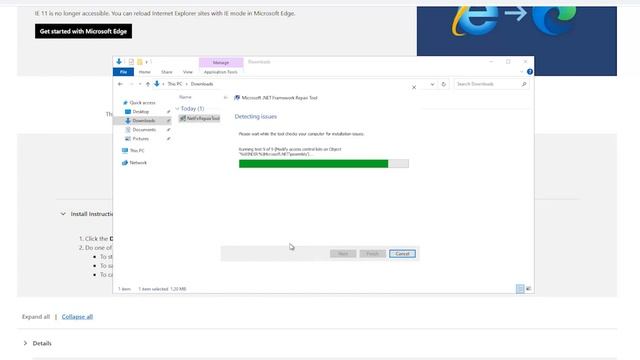Collapse the Install Instructions section chevron
This screenshot has width=640, height=360.
63,214
